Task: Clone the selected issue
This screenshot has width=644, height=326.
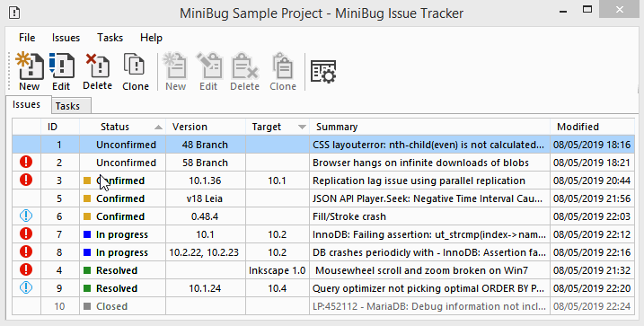Action: (135, 65)
